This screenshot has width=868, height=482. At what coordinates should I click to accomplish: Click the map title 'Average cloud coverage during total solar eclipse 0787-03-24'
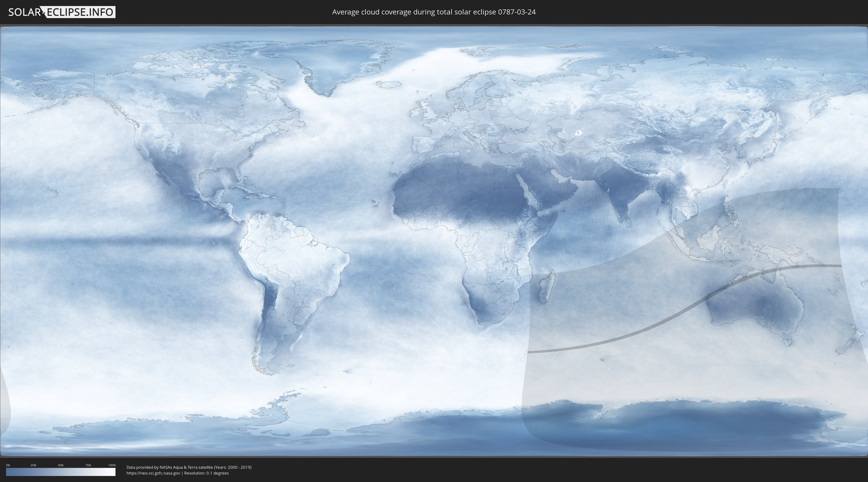tap(434, 12)
